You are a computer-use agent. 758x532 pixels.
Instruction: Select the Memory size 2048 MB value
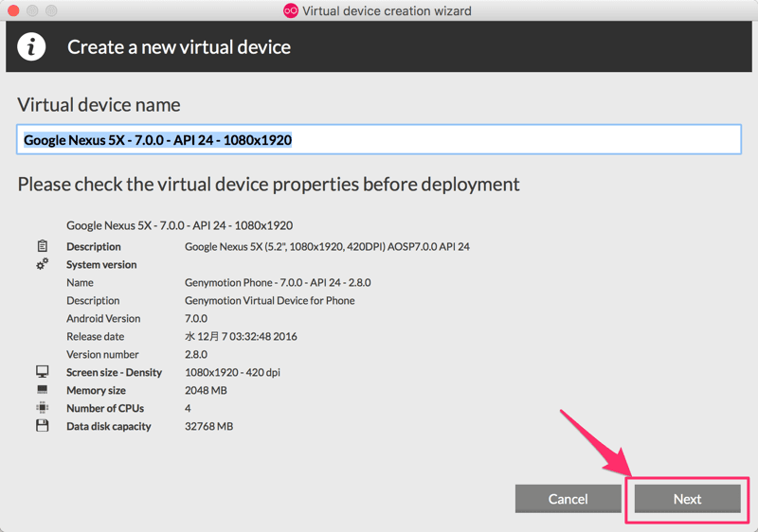[206, 390]
